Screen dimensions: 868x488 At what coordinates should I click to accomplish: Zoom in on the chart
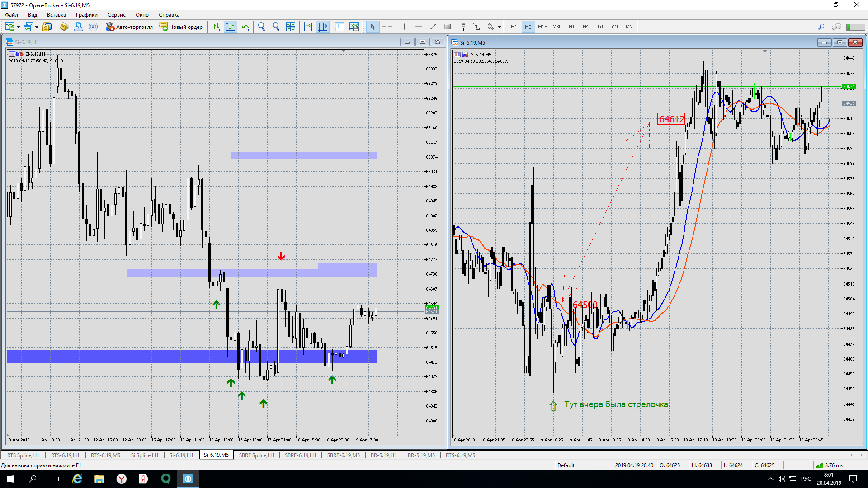click(x=261, y=27)
